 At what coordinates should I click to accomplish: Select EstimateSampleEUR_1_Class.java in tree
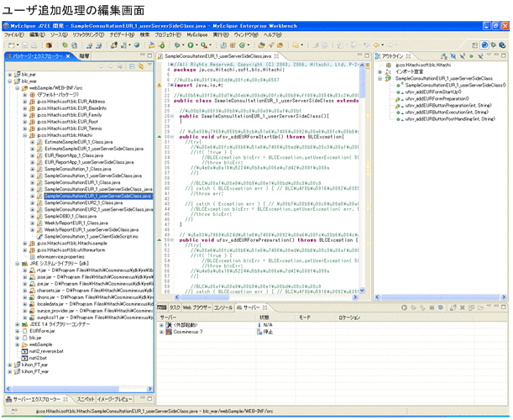[76, 142]
